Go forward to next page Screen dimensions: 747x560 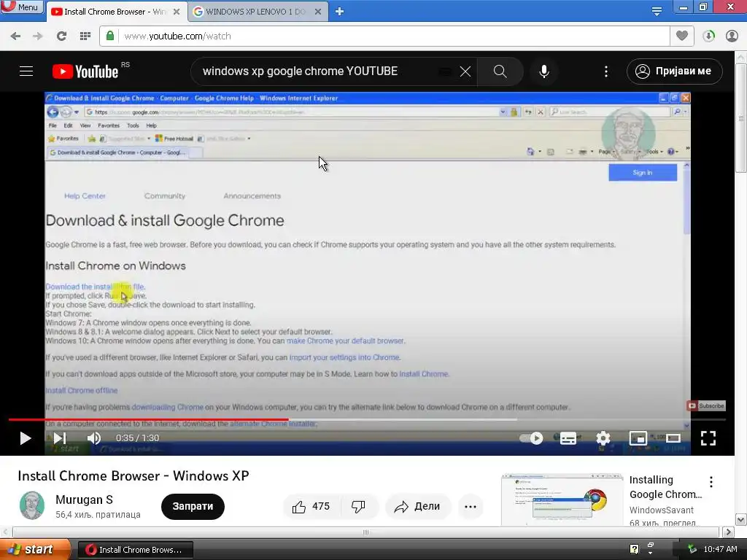38,36
